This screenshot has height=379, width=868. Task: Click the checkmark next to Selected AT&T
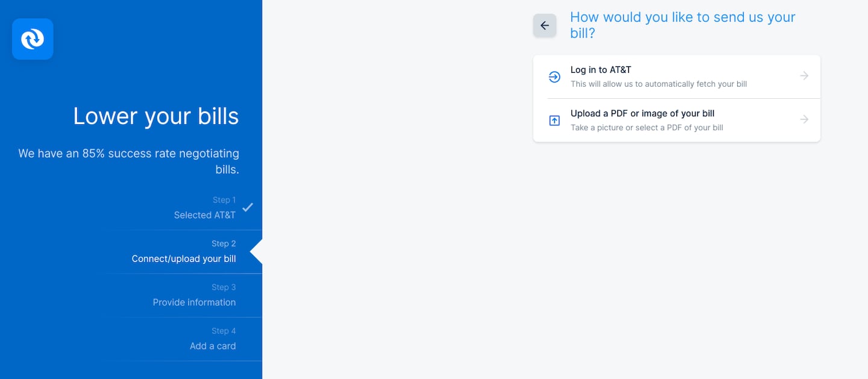point(248,207)
